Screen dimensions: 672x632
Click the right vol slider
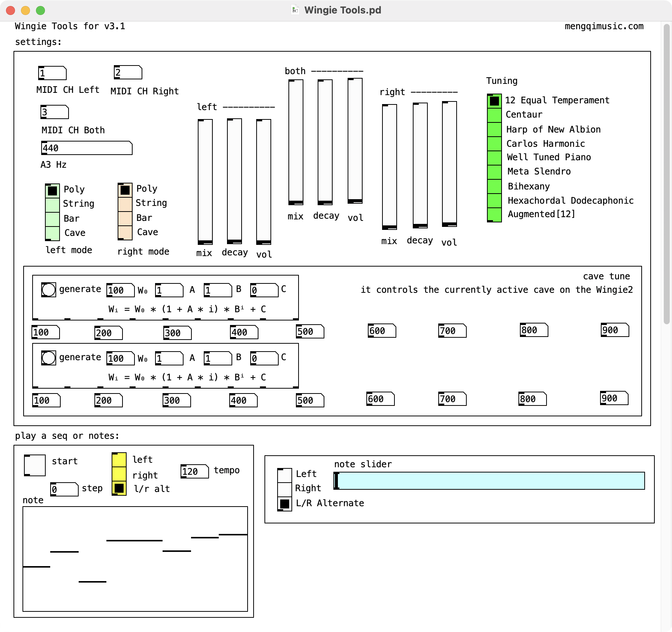pyautogui.click(x=449, y=164)
